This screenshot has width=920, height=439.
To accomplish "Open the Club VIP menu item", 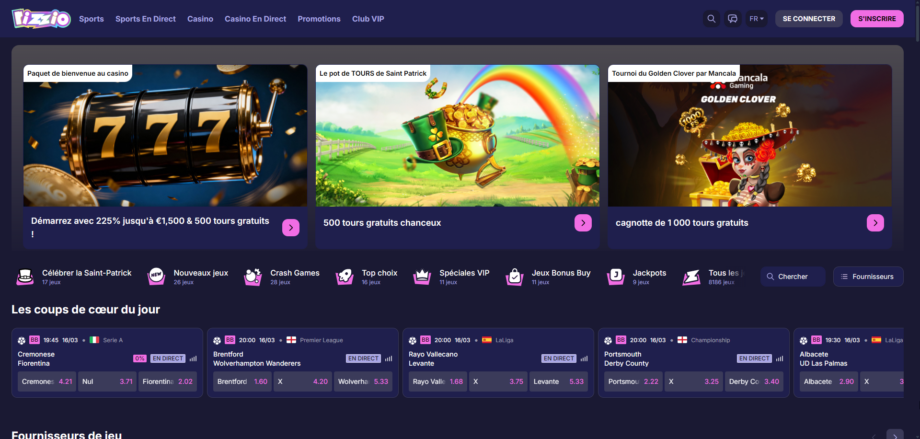I will [x=369, y=19].
